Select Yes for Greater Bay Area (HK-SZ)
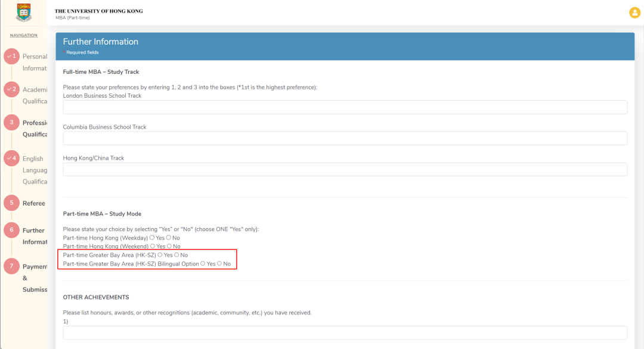Viewport: 644px width, 349px height. coord(160,255)
